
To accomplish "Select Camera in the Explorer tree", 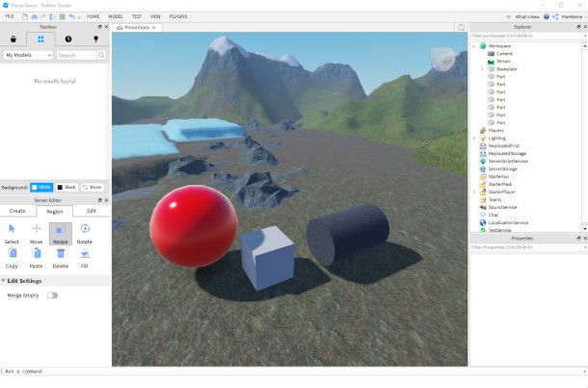I will (504, 54).
